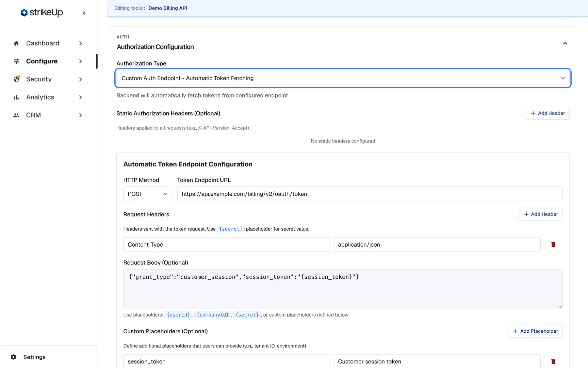Click the Request Body resize handle

point(560,307)
